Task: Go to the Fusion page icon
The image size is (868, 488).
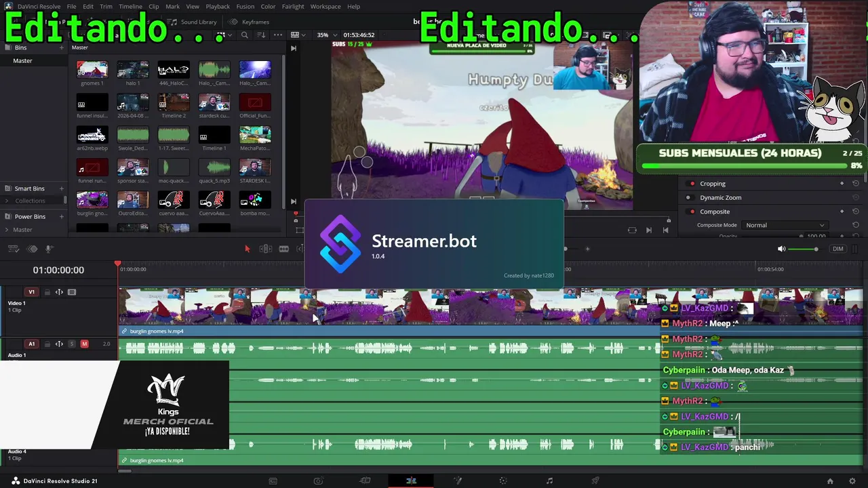Action: (x=458, y=481)
